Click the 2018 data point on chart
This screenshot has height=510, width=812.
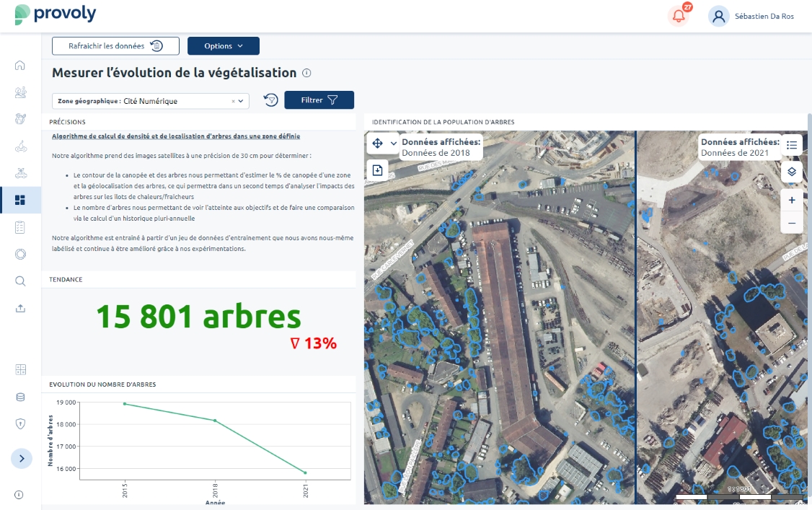[x=215, y=421]
